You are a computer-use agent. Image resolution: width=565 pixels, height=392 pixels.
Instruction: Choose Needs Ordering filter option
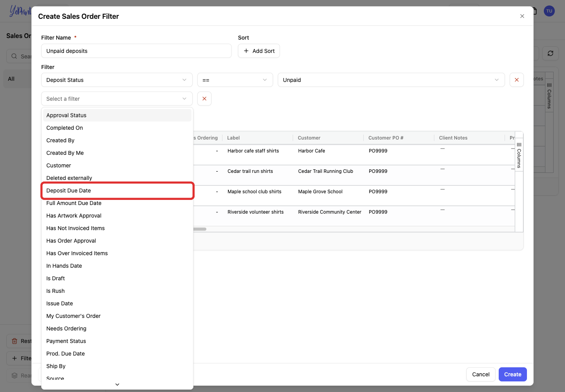tap(117, 328)
